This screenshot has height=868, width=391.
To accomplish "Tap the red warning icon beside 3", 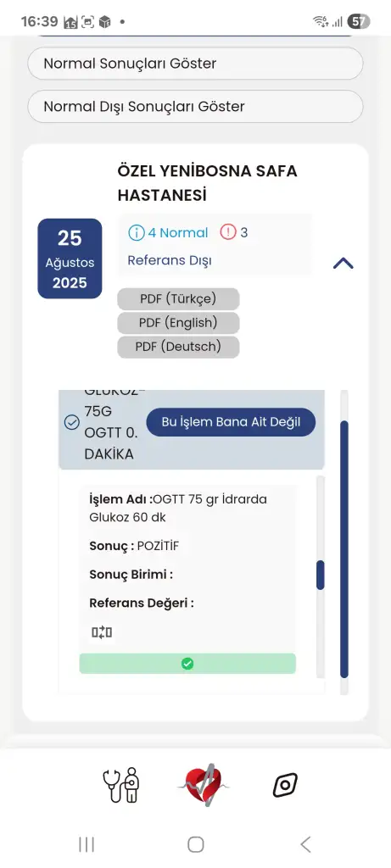I will [x=228, y=232].
